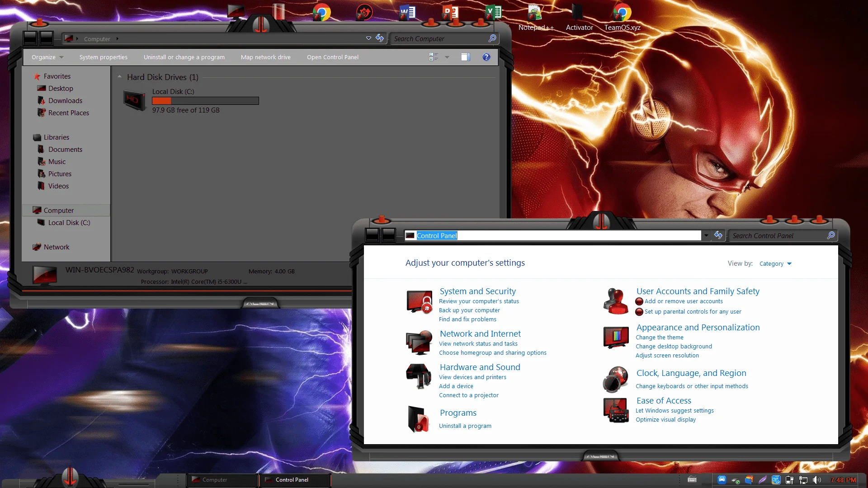The width and height of the screenshot is (868, 488).
Task: Open the Word desktop shortcut
Action: (x=407, y=12)
